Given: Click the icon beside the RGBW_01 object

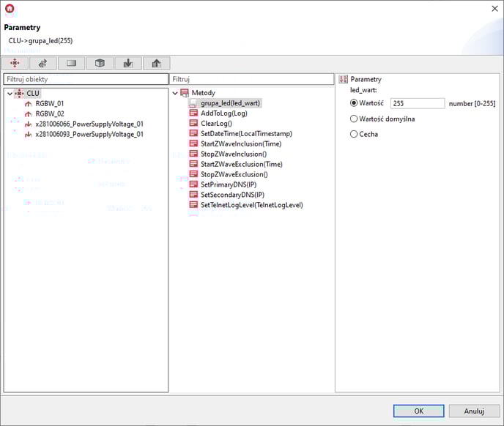Looking at the screenshot, I should (x=29, y=104).
